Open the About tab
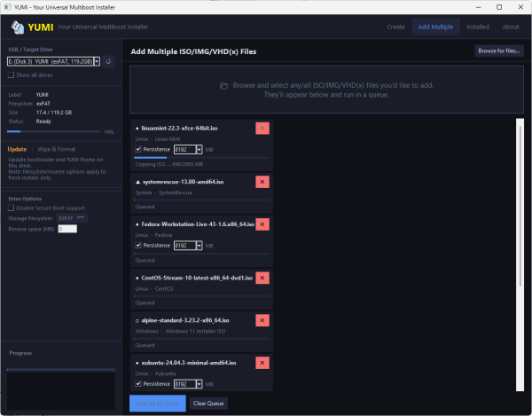Viewport: 532px width, 416px height. (x=511, y=27)
